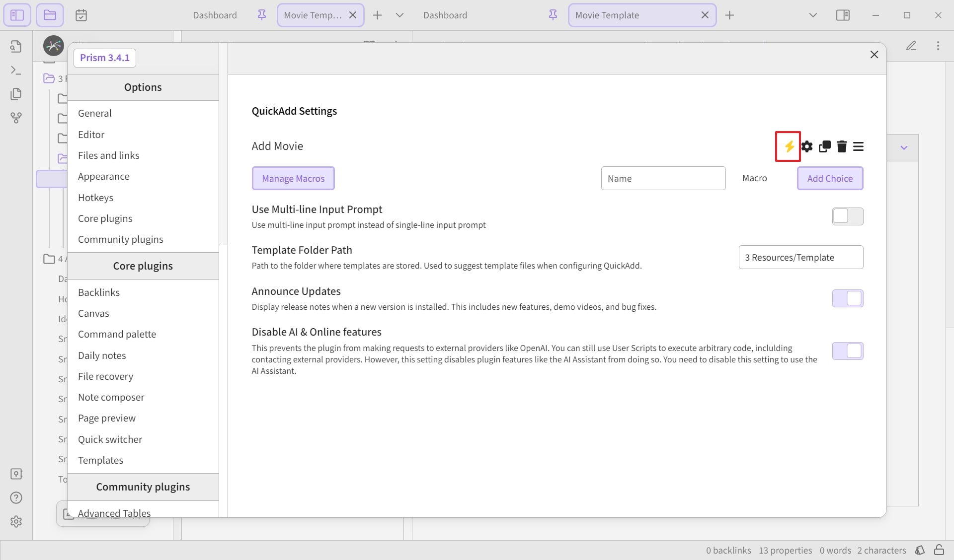Screen dimensions: 954x560
Task: Enable Use Multi-line Input Prompt toggle
Action: [x=848, y=216]
